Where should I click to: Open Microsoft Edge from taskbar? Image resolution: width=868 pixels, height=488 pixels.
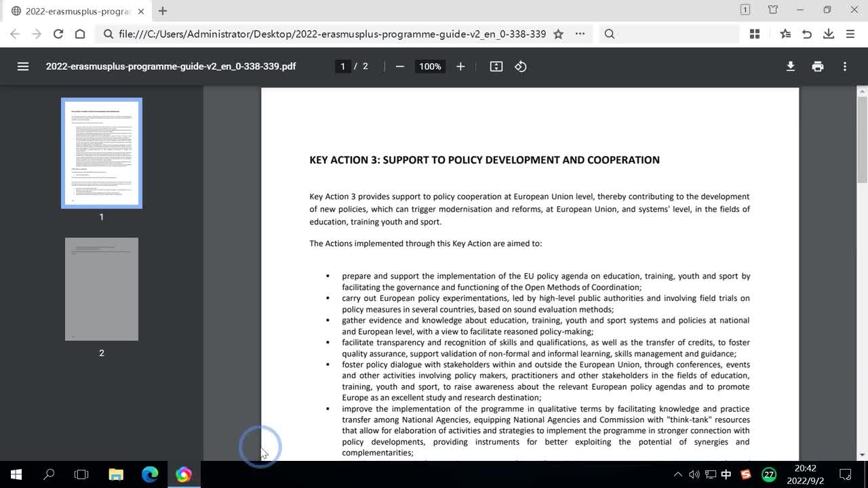pos(150,474)
